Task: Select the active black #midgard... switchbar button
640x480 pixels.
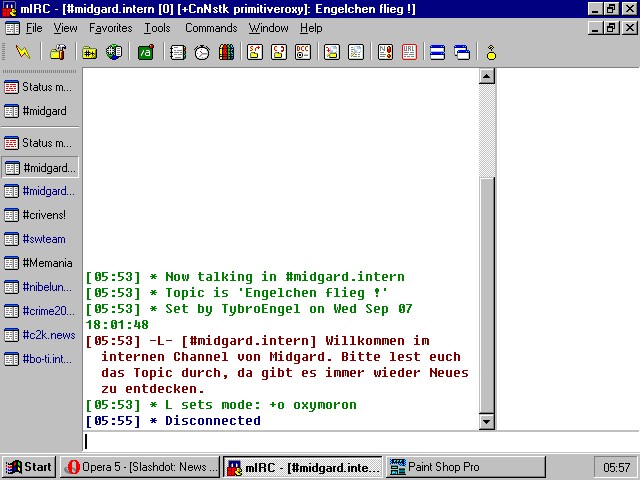Action: point(40,168)
